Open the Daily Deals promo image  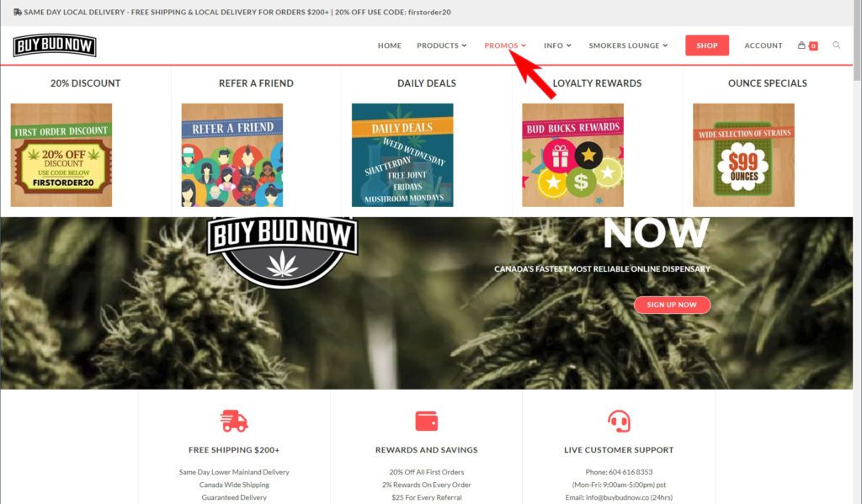pos(402,155)
